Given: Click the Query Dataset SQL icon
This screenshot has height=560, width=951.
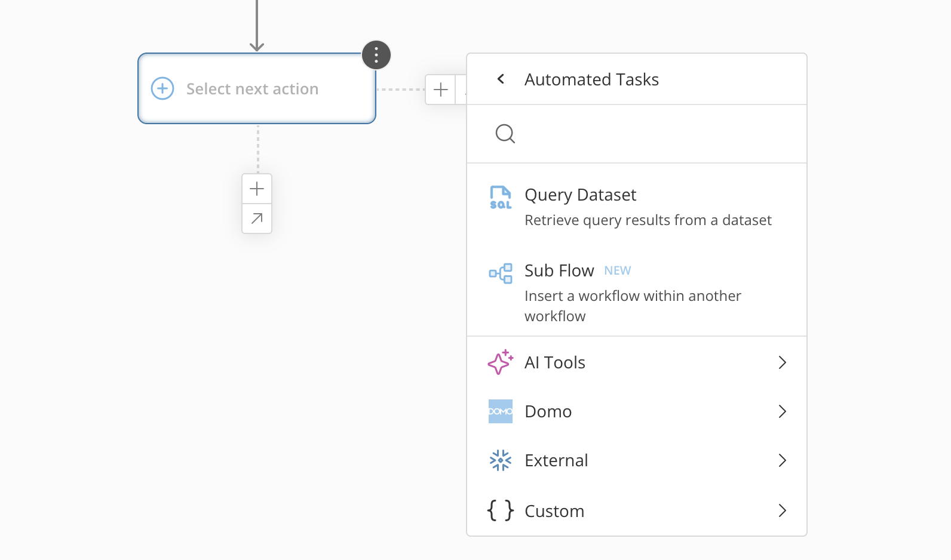Looking at the screenshot, I should point(501,197).
